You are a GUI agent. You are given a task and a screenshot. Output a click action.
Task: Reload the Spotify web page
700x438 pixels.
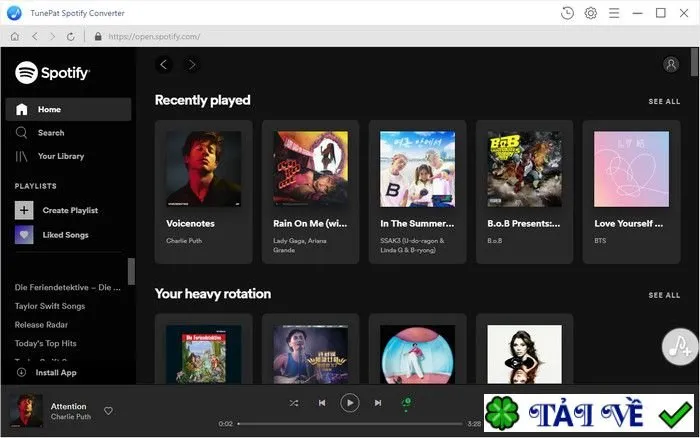tap(71, 37)
